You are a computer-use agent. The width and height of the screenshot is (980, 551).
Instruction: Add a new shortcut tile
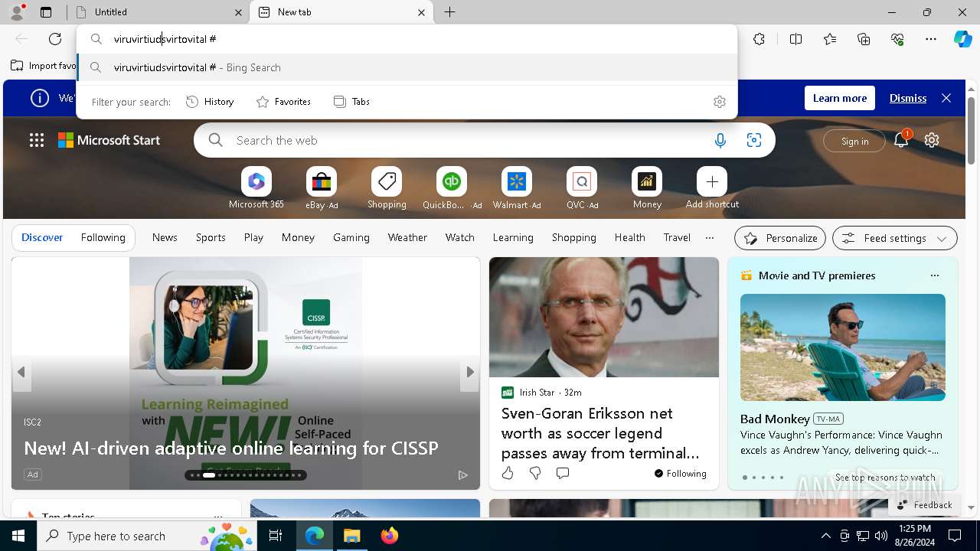[712, 188]
